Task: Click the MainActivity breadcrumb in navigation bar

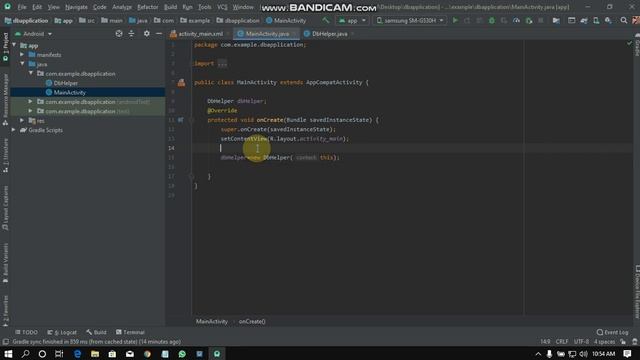Action: tap(286, 20)
